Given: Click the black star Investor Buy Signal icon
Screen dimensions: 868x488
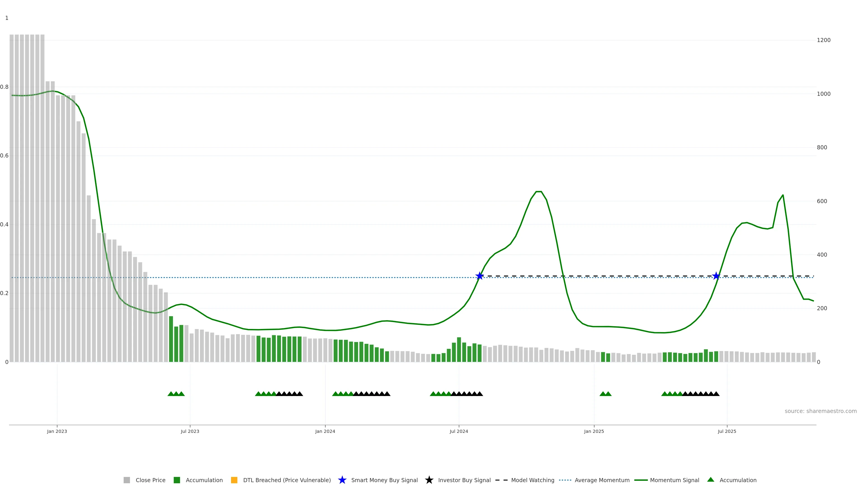Looking at the screenshot, I should (429, 480).
